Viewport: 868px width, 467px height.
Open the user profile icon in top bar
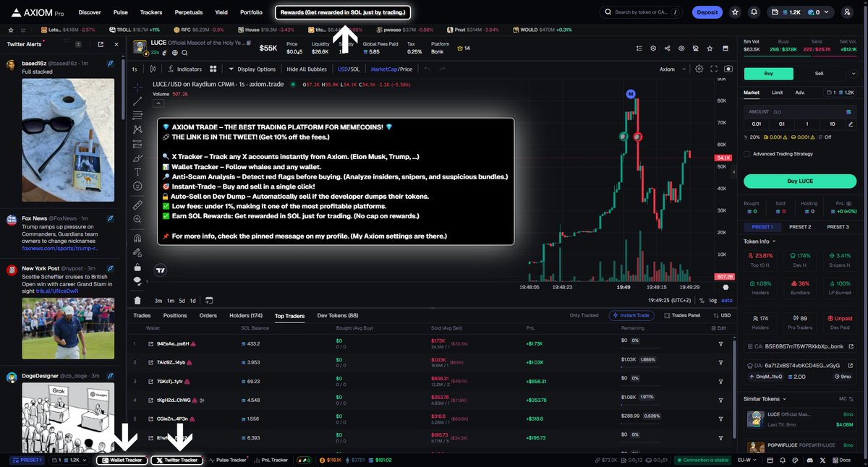(847, 12)
